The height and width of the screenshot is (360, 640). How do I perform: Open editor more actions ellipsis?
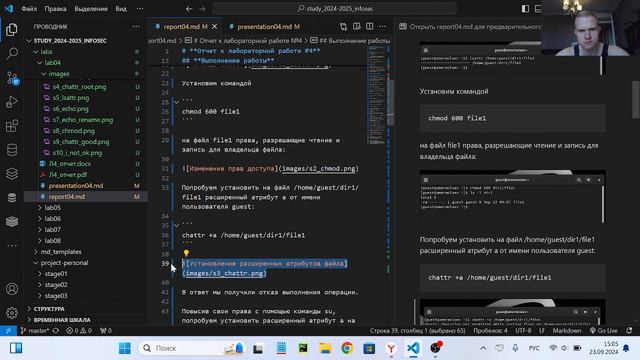tap(382, 27)
